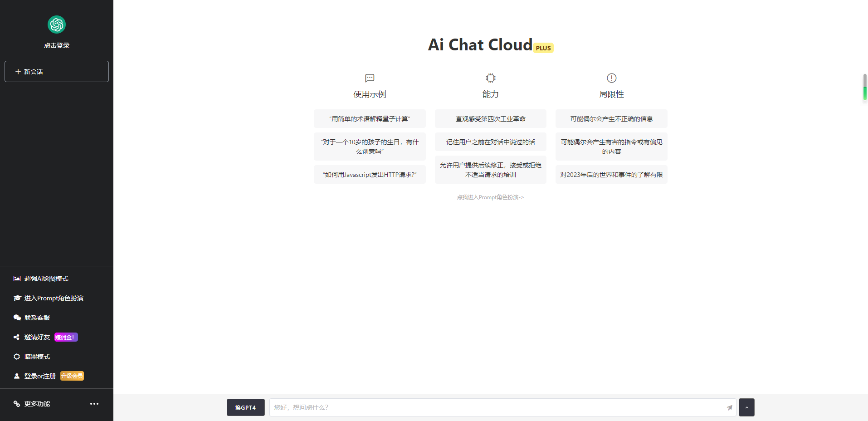Expand the up-chevron button beside input
868x421 pixels.
(746, 407)
